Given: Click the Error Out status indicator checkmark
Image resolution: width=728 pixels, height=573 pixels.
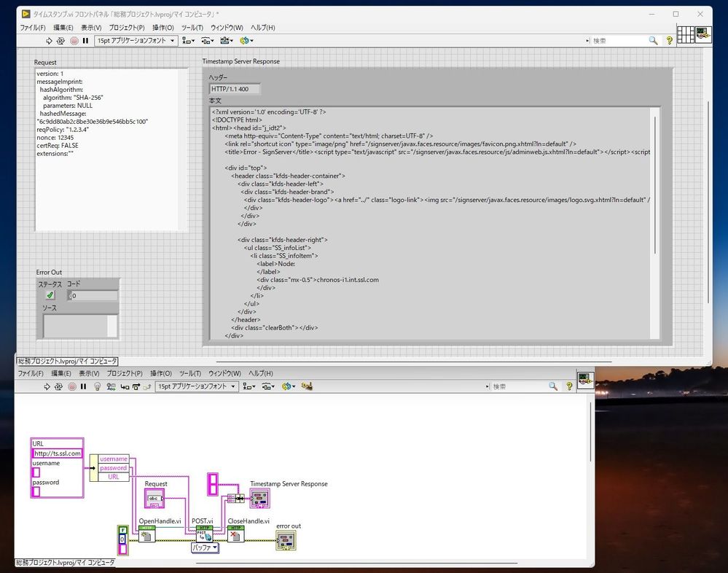Looking at the screenshot, I should tap(50, 295).
